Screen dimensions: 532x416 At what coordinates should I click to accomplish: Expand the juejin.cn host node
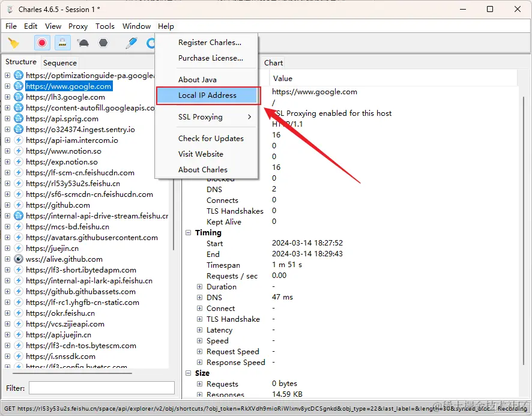7,248
